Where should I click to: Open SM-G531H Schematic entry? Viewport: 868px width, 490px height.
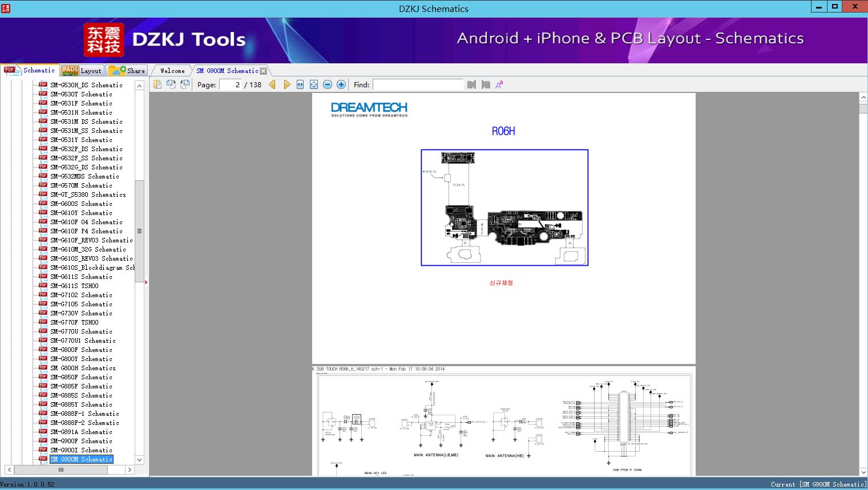pyautogui.click(x=81, y=112)
